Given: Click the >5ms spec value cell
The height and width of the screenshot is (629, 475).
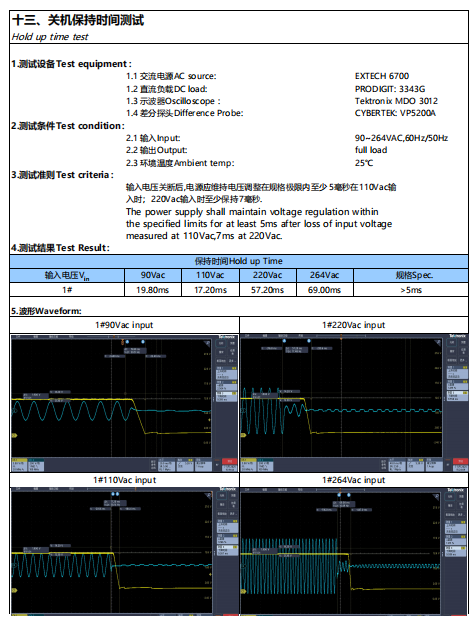Looking at the screenshot, I should click(x=411, y=290).
